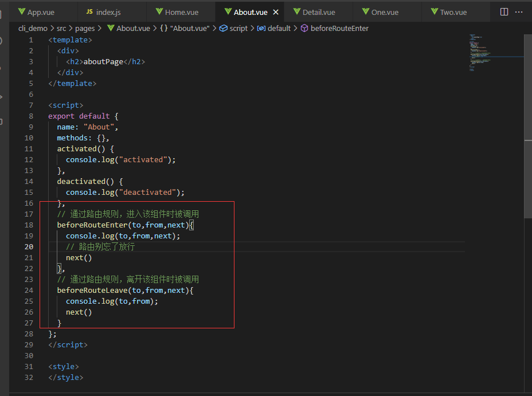Click the "export default {" code line
The width and height of the screenshot is (532, 396).
pyautogui.click(x=83, y=116)
